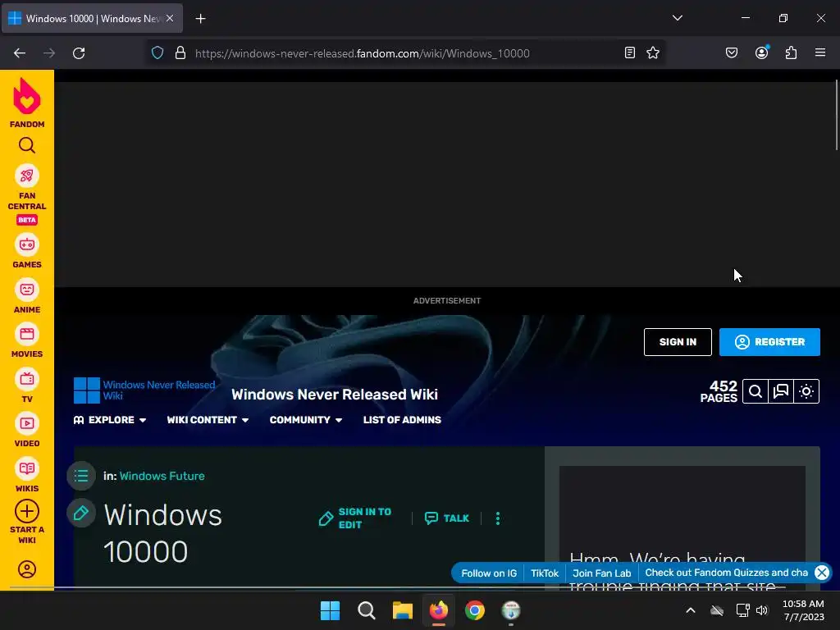Open the Windows Start menu
This screenshot has height=630, width=840.
coord(330,610)
